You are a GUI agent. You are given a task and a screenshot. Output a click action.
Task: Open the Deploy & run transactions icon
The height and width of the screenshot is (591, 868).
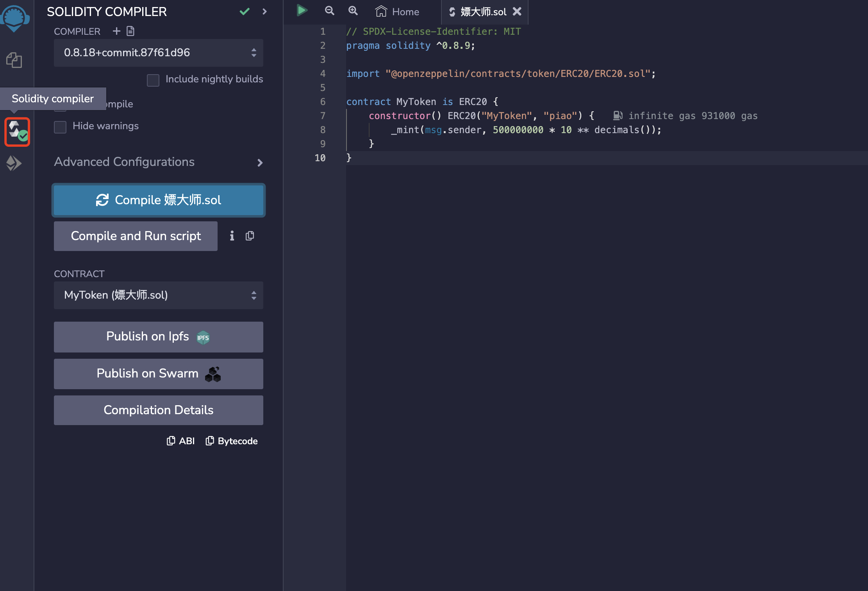(x=14, y=163)
